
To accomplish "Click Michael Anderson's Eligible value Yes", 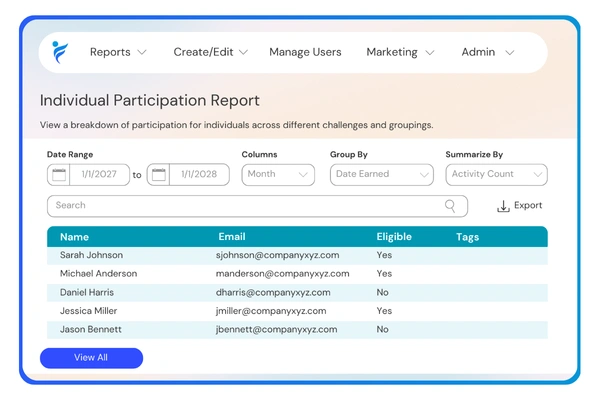I will (384, 274).
